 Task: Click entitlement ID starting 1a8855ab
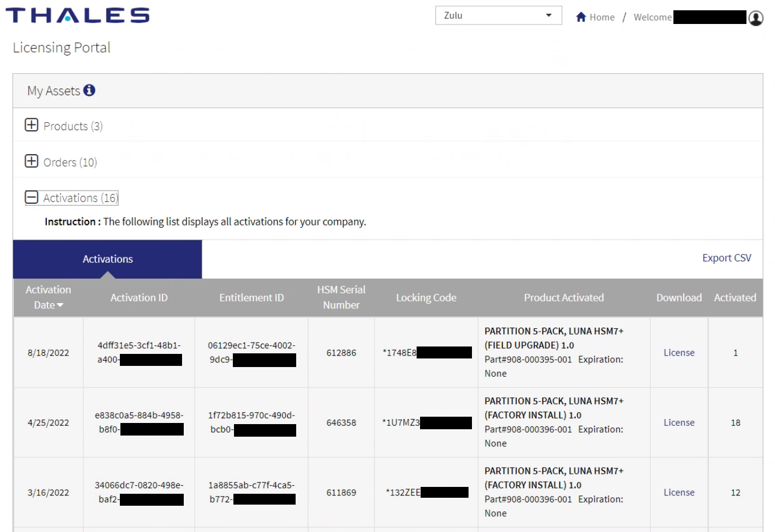tap(252, 492)
